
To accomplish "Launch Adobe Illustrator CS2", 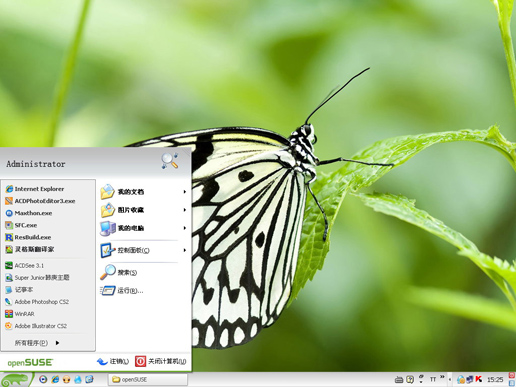I will click(x=36, y=326).
